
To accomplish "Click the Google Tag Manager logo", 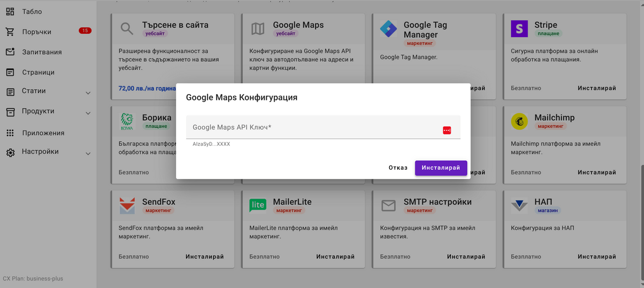I will coord(388,29).
